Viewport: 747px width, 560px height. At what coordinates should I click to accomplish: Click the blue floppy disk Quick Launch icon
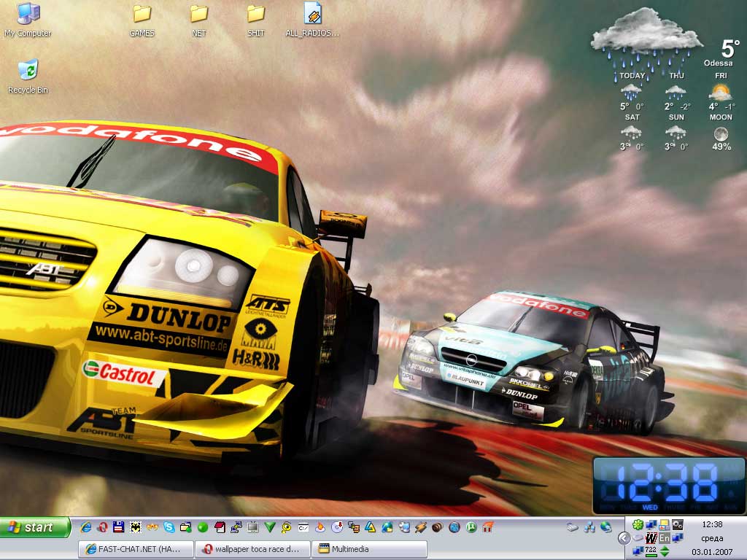[119, 527]
